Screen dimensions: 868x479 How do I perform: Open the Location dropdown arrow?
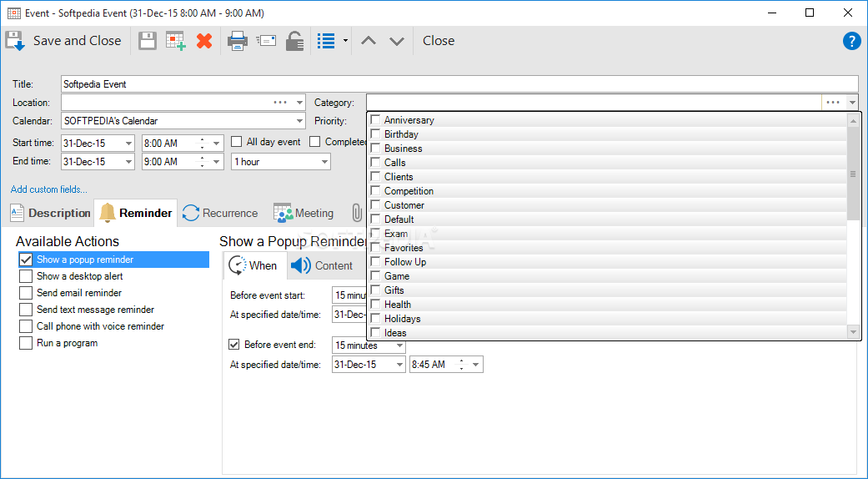299,103
